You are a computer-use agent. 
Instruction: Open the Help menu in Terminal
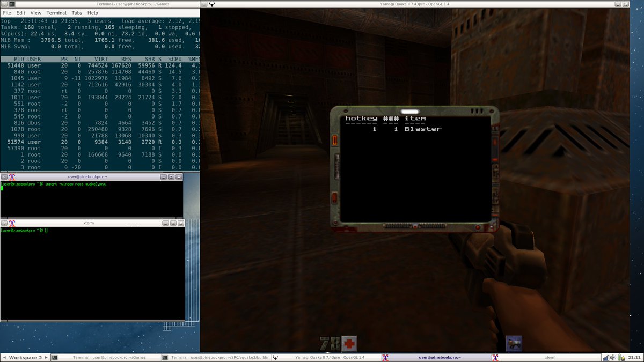click(93, 13)
